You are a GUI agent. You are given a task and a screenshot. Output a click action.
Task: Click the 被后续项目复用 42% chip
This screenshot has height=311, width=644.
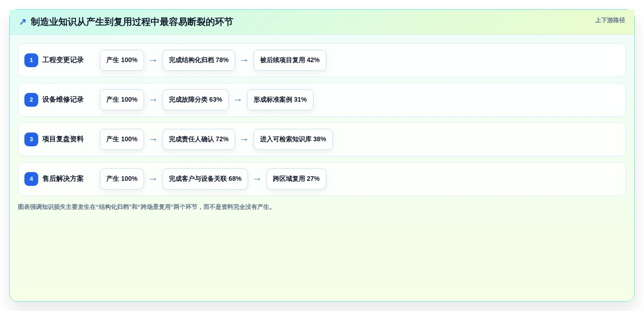click(x=290, y=60)
